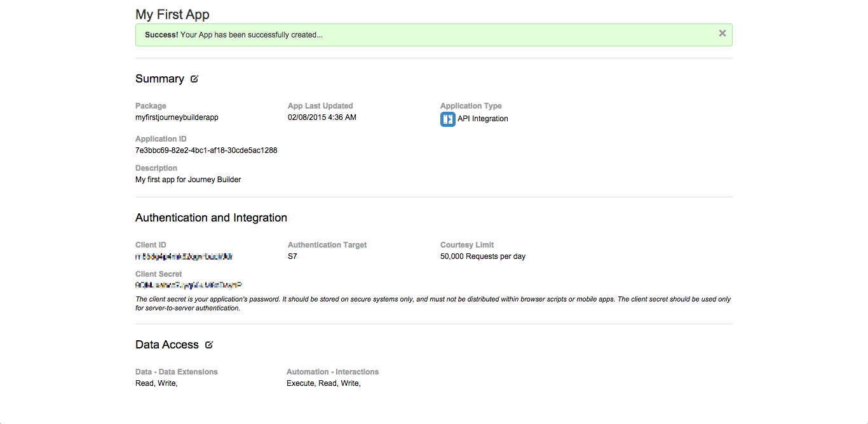Select the Application ID value starting 7e3bbc69
This screenshot has height=424, width=868.
(207, 150)
